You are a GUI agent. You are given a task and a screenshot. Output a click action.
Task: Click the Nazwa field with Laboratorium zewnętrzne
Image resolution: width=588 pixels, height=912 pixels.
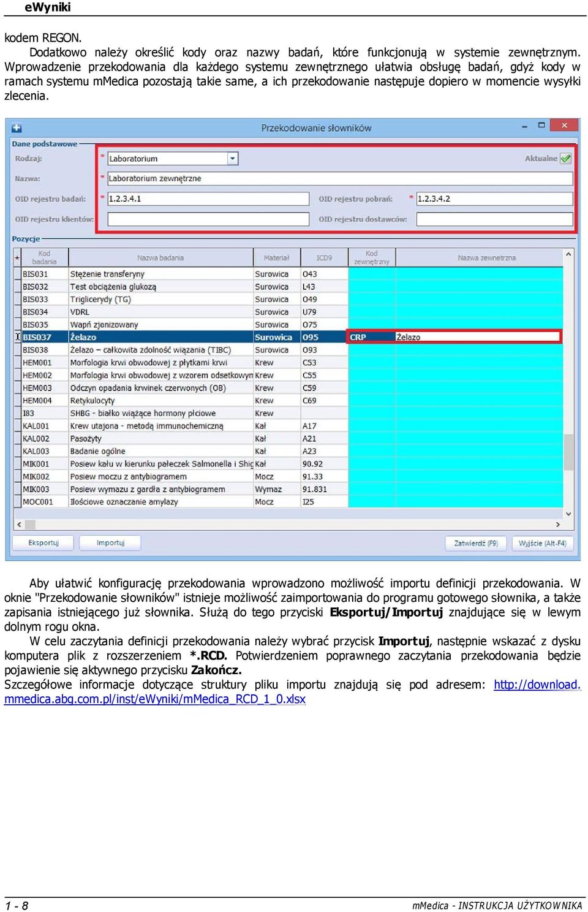pyautogui.click(x=340, y=178)
